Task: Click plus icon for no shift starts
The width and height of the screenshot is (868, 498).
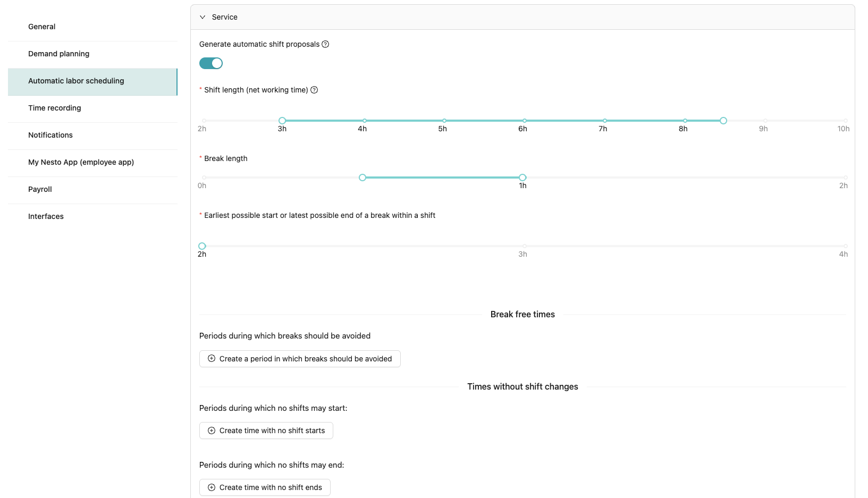Action: [212, 431]
